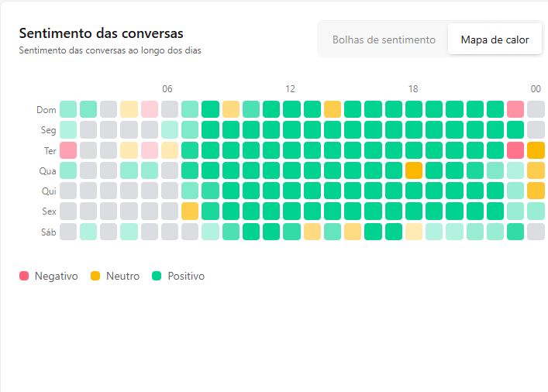Select the orange last cell of Ter row
Screen dimensions: 548x392
point(536,150)
